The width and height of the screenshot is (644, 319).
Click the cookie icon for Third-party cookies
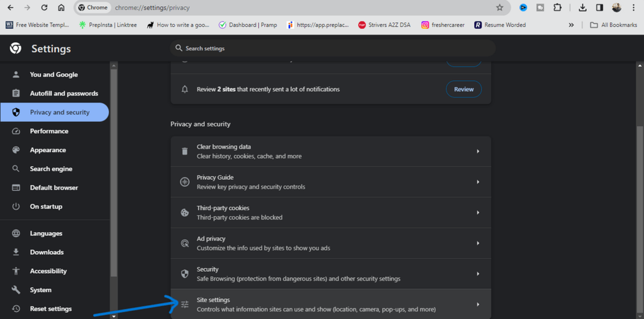[185, 213]
